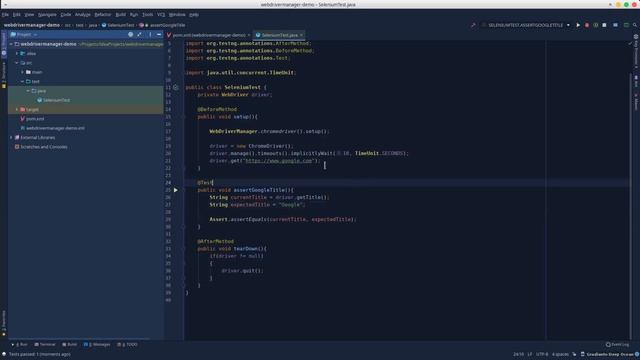The width and height of the screenshot is (640, 360).
Task: Open the Window menu
Action: pyautogui.click(x=177, y=15)
